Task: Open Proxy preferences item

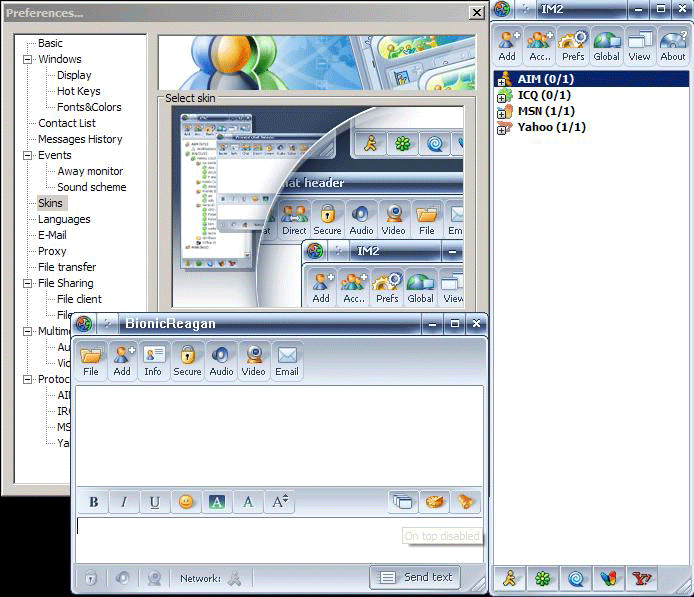Action: (x=52, y=251)
